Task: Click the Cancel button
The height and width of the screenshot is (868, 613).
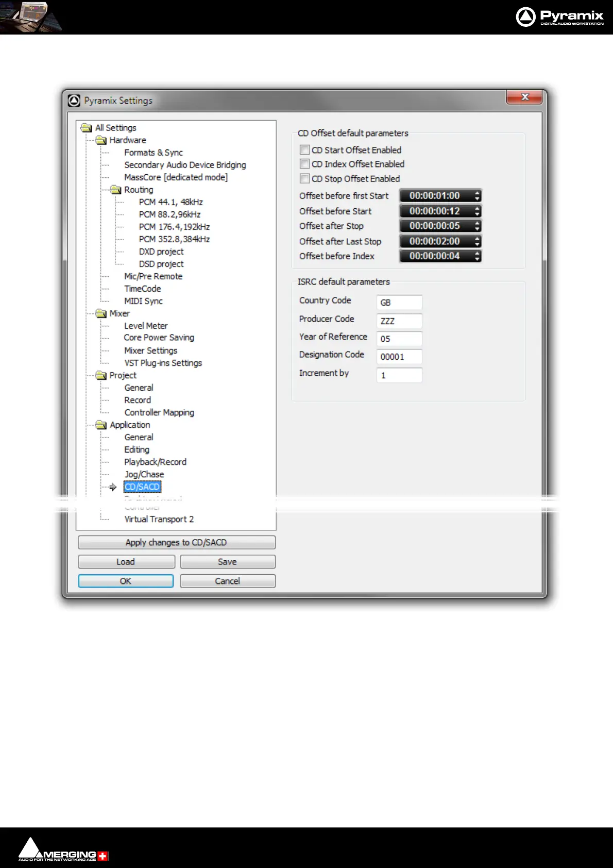Action: pos(228,581)
